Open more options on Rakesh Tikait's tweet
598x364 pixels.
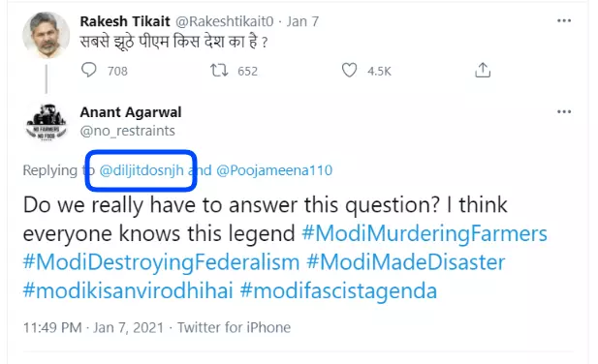pyautogui.click(x=564, y=20)
